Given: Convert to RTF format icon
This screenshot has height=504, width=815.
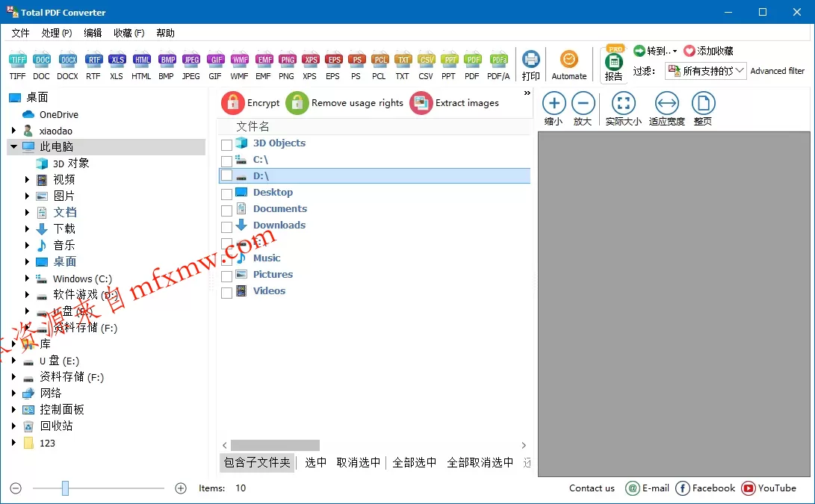Looking at the screenshot, I should (x=93, y=66).
